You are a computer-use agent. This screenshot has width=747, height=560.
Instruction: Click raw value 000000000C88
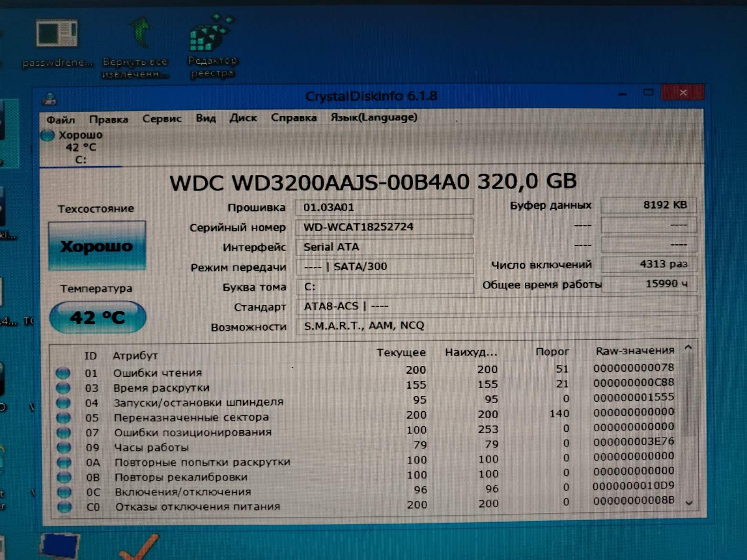point(634,382)
